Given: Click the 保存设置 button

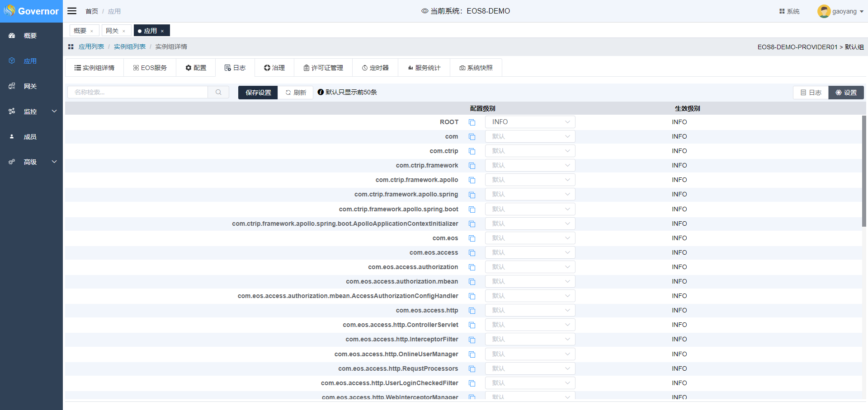Looking at the screenshot, I should pyautogui.click(x=258, y=93).
